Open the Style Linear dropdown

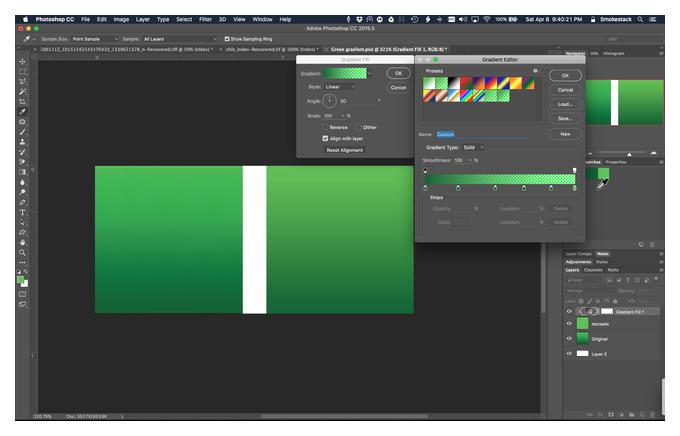coord(340,87)
